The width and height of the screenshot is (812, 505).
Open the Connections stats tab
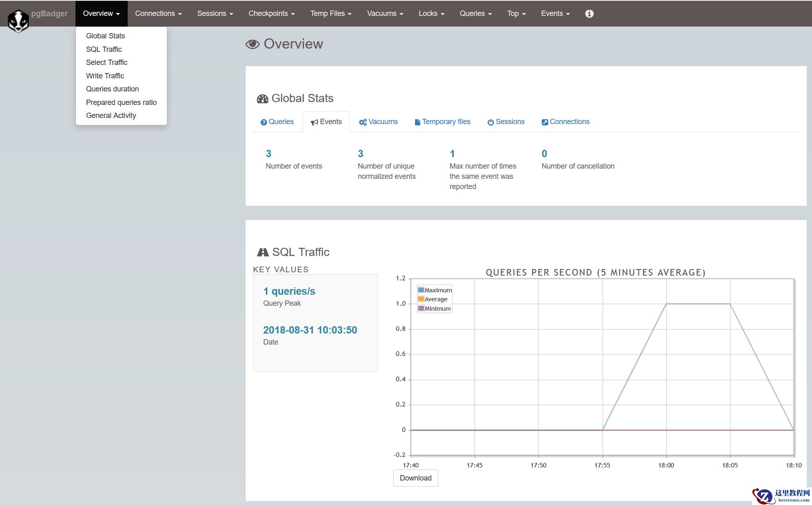566,122
